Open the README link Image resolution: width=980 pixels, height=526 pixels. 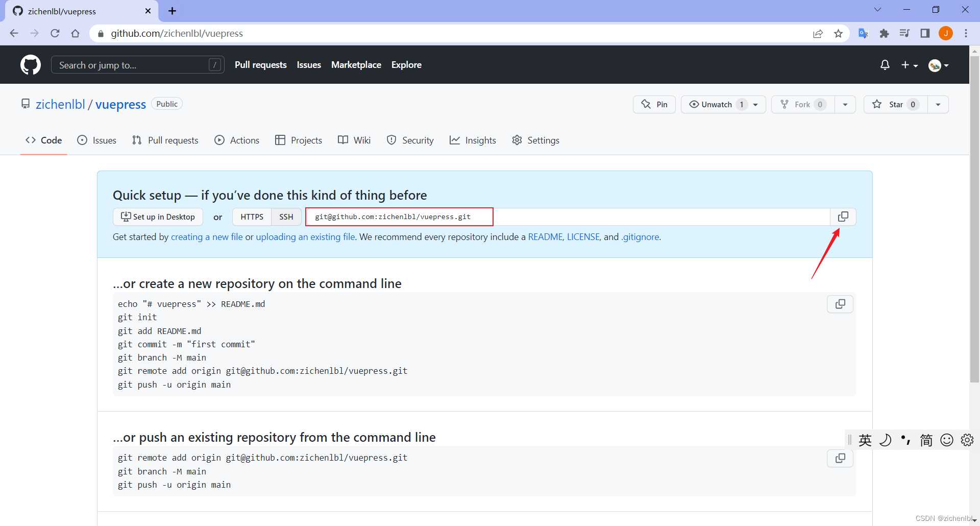[x=545, y=237]
